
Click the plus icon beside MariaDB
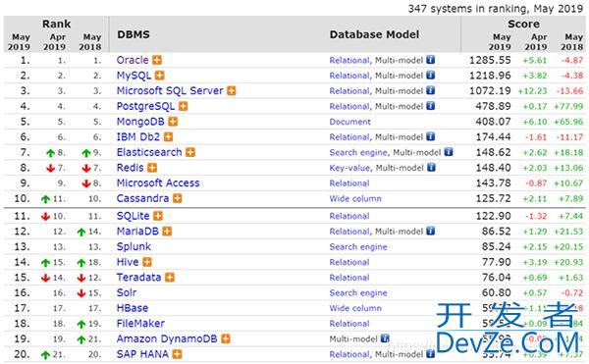pyautogui.click(x=167, y=232)
